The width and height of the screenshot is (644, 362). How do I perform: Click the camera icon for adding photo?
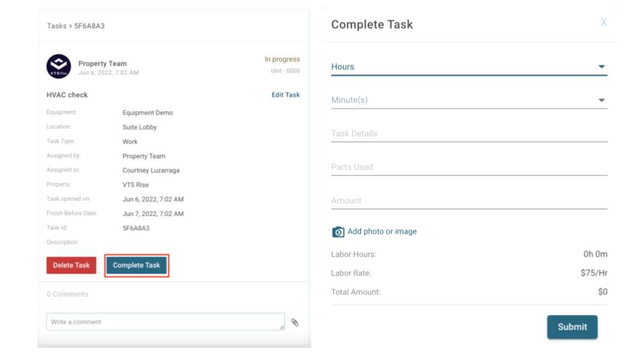[338, 232]
